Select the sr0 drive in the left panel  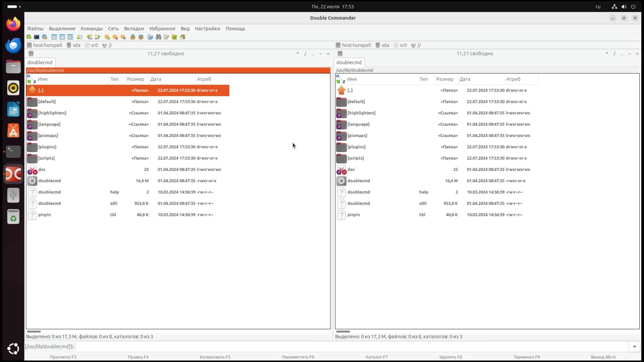[x=91, y=45]
